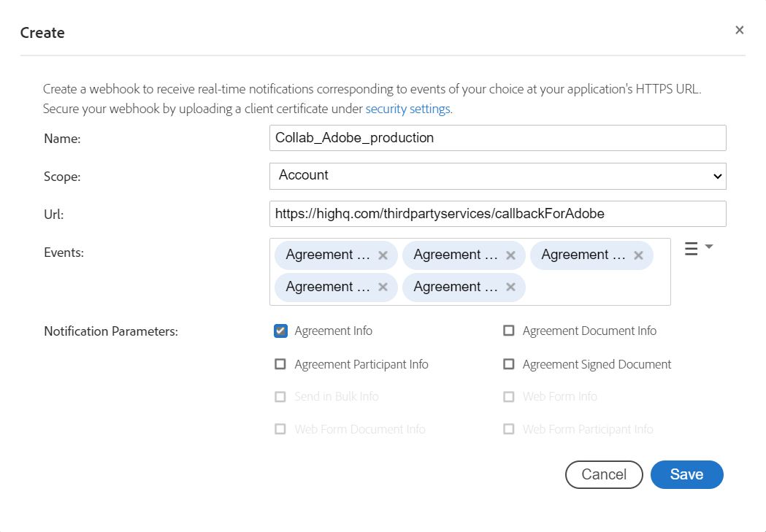Click the security settings link
This screenshot has width=766, height=532.
[x=408, y=109]
